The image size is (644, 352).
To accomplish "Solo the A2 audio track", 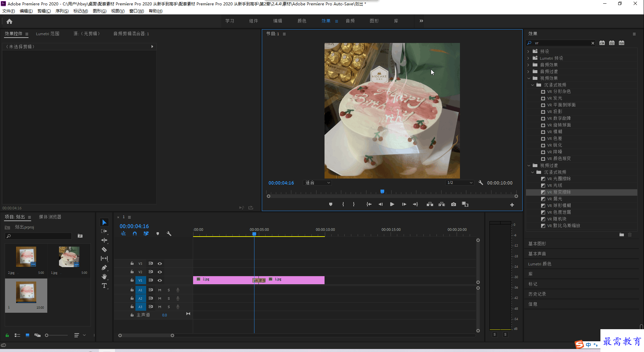I will (169, 298).
